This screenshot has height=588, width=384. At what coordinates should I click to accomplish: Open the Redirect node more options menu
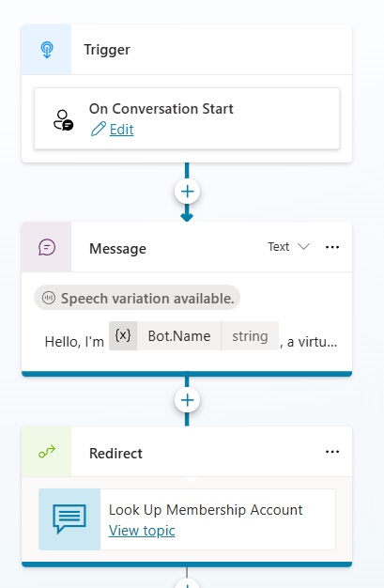coord(332,452)
